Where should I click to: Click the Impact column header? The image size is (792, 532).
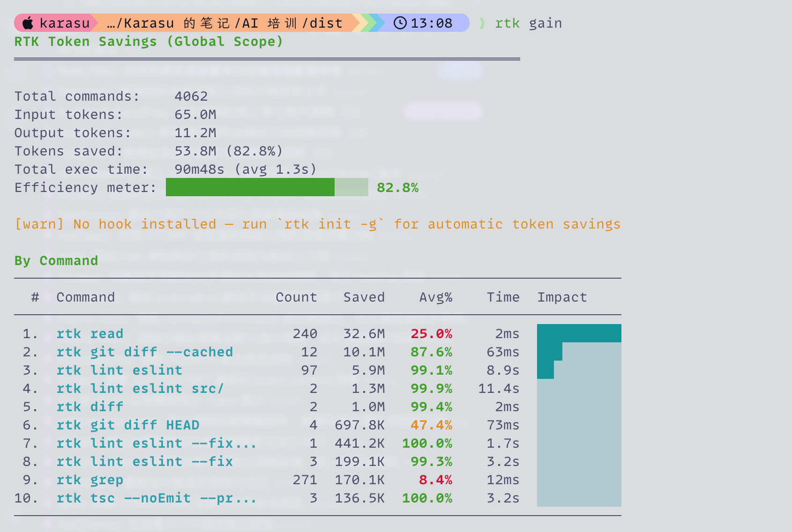562,297
